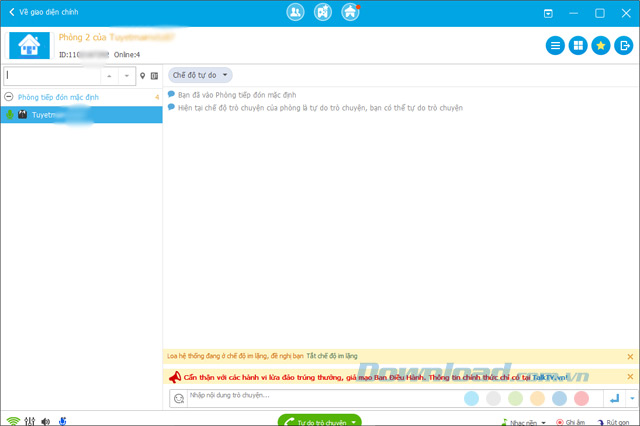Click the room's house avatar thumbnail

[x=29, y=45]
